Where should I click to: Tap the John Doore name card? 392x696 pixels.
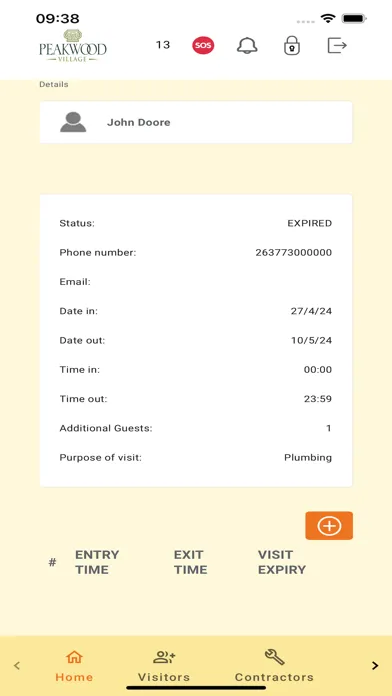[x=196, y=122]
